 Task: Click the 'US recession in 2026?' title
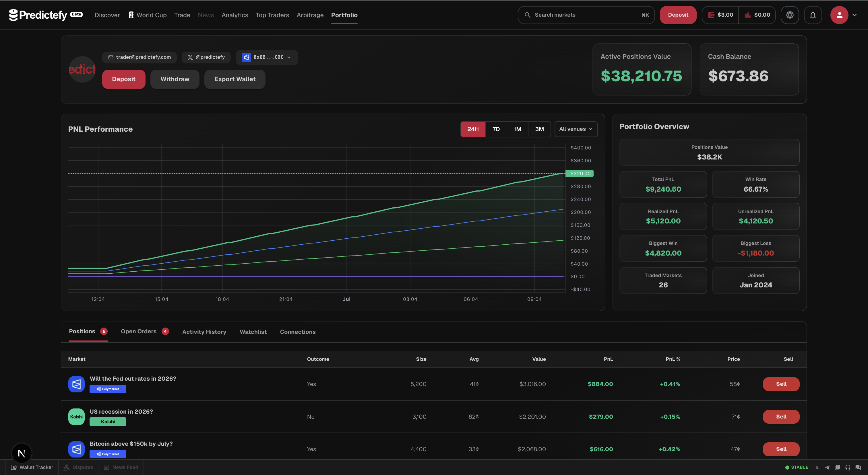(121, 412)
